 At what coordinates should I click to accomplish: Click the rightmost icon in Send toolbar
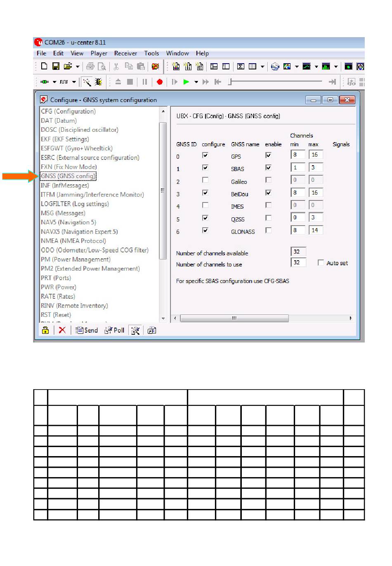pos(152,330)
